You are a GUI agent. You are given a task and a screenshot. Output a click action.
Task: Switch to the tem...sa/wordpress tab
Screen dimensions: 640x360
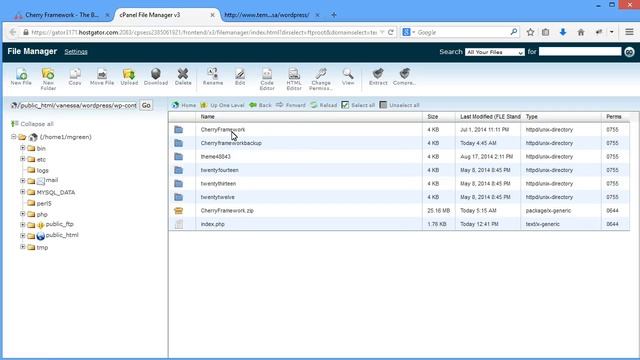(x=267, y=15)
